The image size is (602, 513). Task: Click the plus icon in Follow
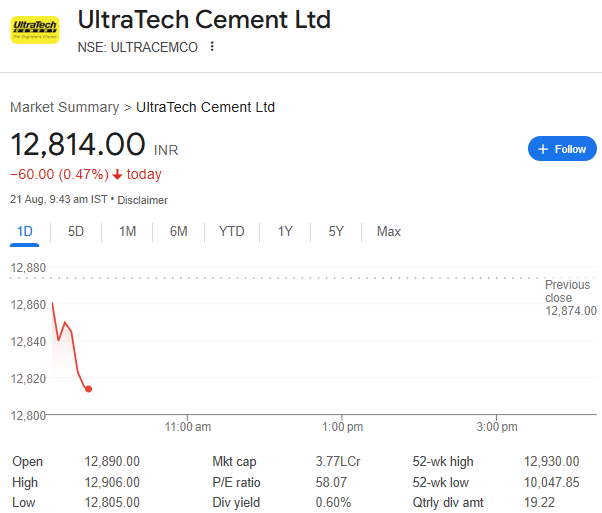pyautogui.click(x=543, y=149)
